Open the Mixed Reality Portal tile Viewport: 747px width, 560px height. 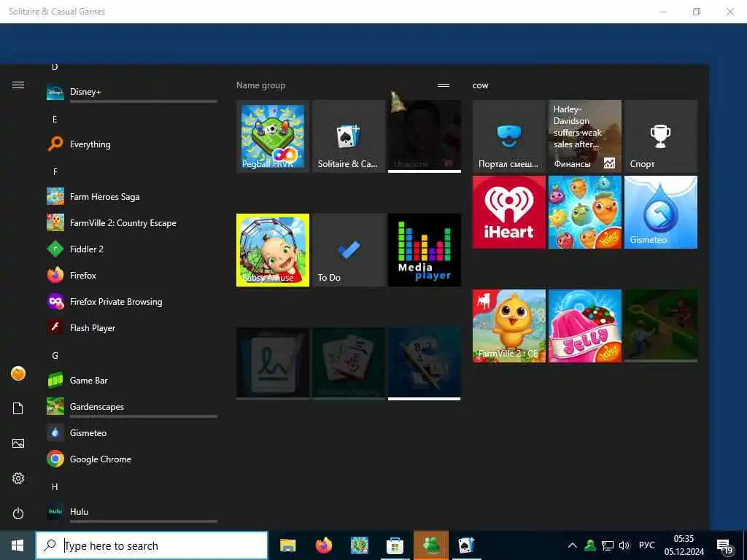coord(508,136)
